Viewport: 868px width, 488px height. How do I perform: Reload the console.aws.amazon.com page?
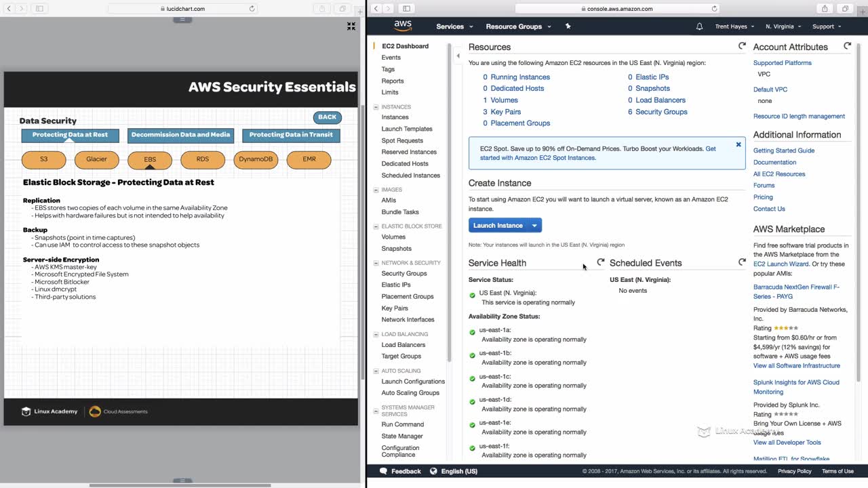[714, 9]
